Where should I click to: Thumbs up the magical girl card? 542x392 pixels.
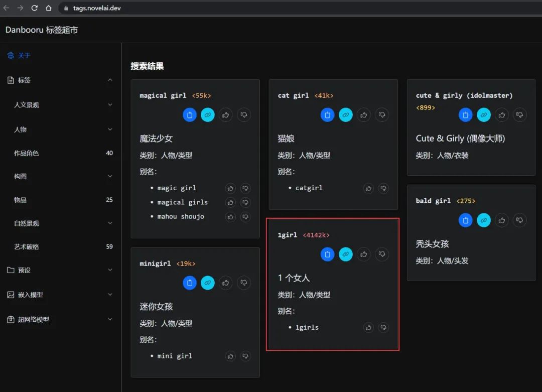click(226, 115)
